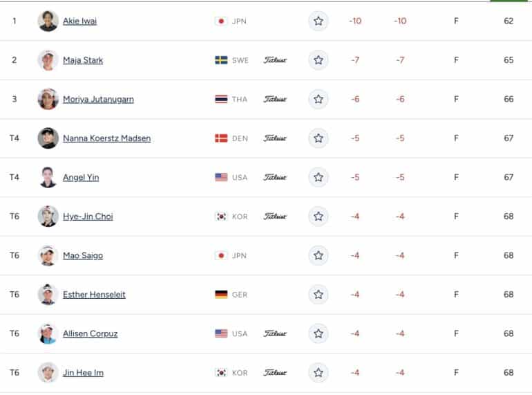
Task: Open the Maja Stark player link
Action: coord(83,60)
